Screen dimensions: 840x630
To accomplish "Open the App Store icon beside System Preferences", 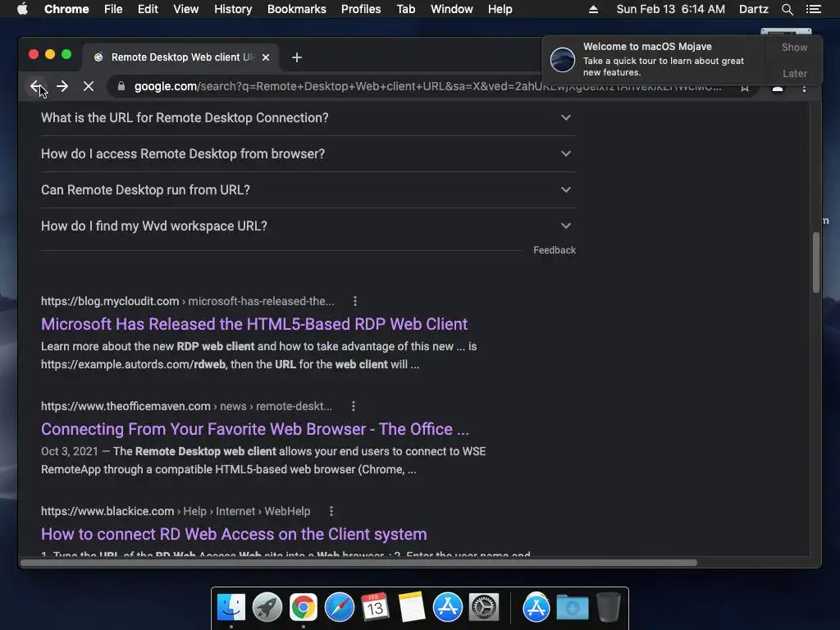I will click(x=447, y=608).
